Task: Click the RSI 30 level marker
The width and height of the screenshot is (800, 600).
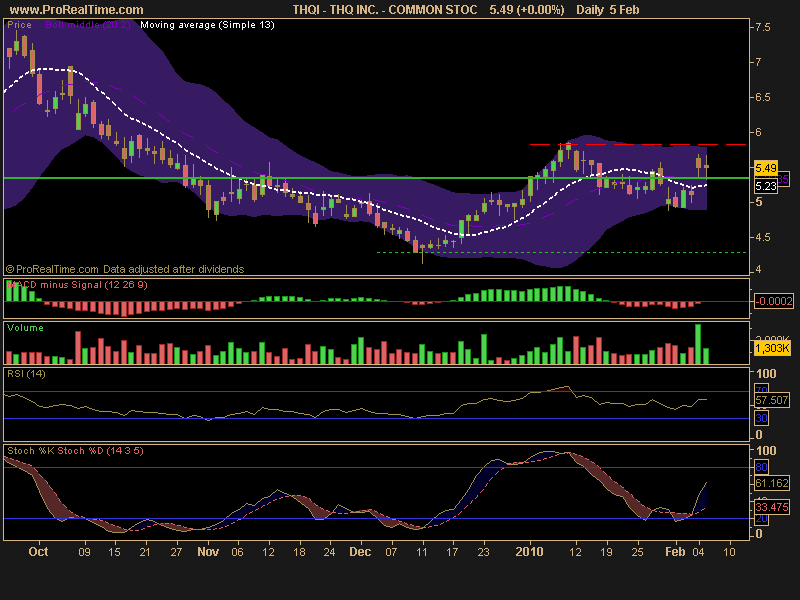Action: pyautogui.click(x=761, y=418)
